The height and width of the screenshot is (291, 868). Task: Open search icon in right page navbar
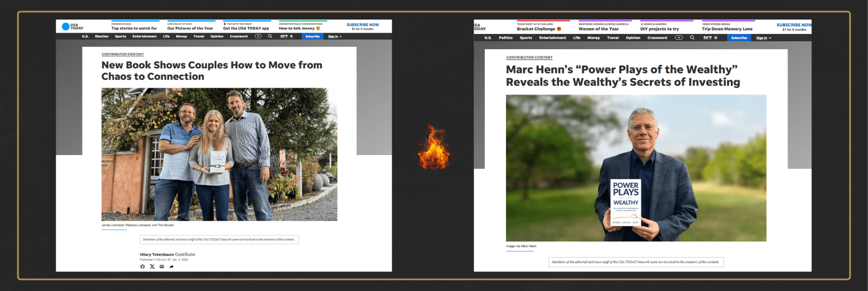[x=692, y=38]
